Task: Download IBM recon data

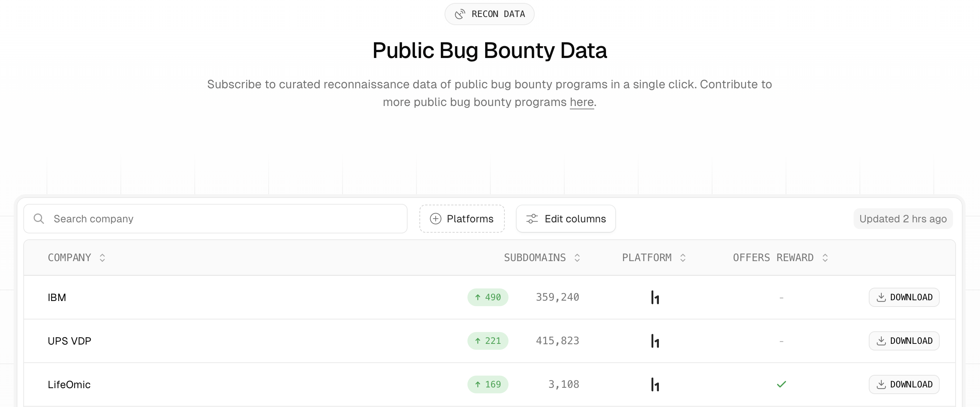Action: [904, 297]
